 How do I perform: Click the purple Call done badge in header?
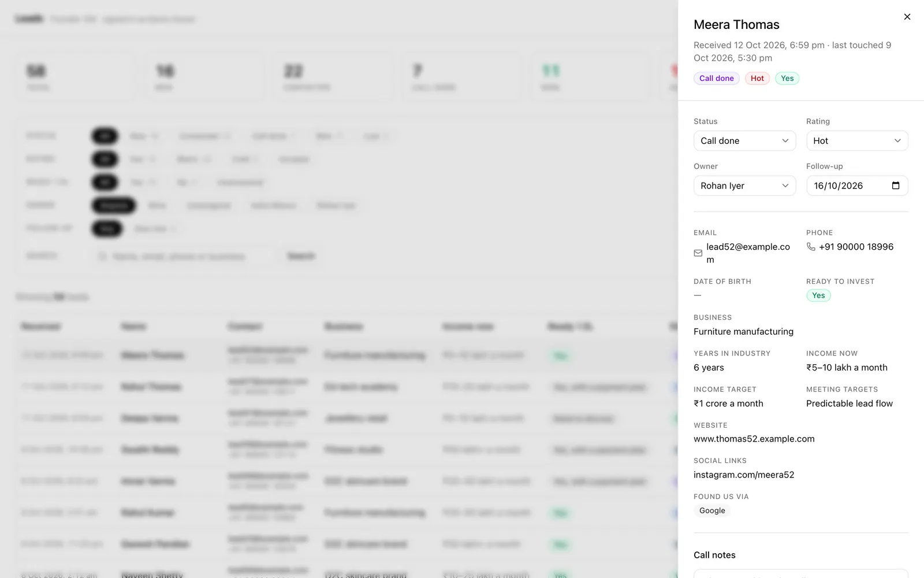(x=716, y=78)
